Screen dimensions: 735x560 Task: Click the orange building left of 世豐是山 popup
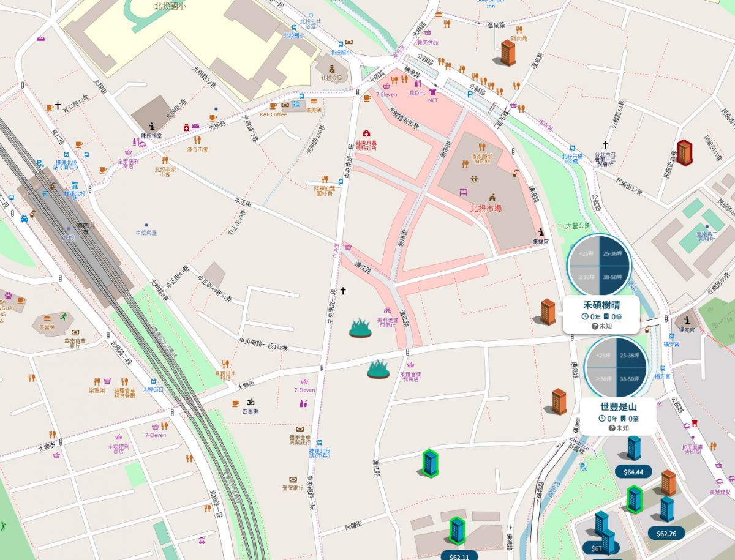click(x=559, y=401)
